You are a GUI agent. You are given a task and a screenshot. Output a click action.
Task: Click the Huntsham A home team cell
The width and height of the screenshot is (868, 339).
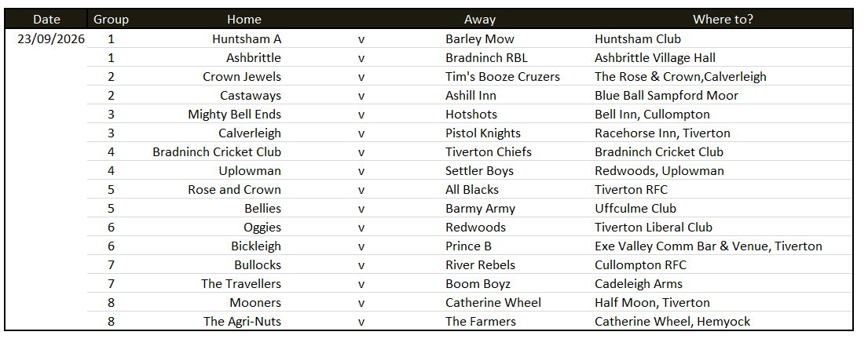click(247, 38)
